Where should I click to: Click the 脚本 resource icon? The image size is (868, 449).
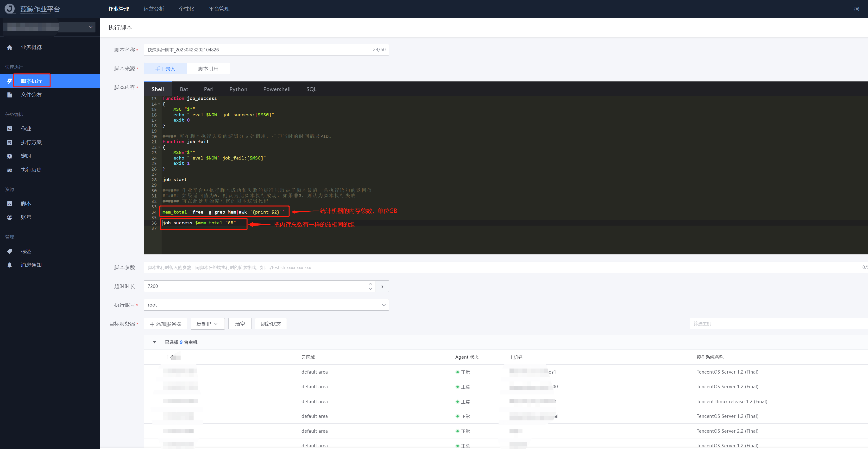click(10, 204)
